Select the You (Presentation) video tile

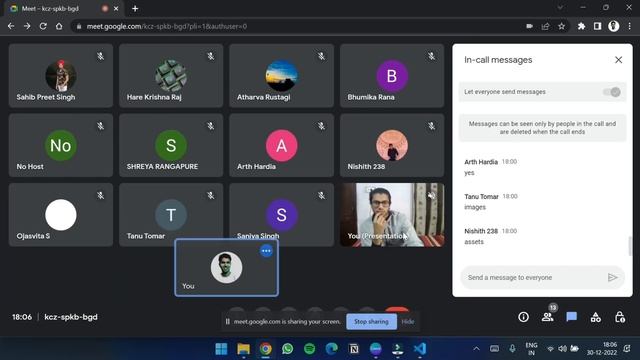click(392, 215)
